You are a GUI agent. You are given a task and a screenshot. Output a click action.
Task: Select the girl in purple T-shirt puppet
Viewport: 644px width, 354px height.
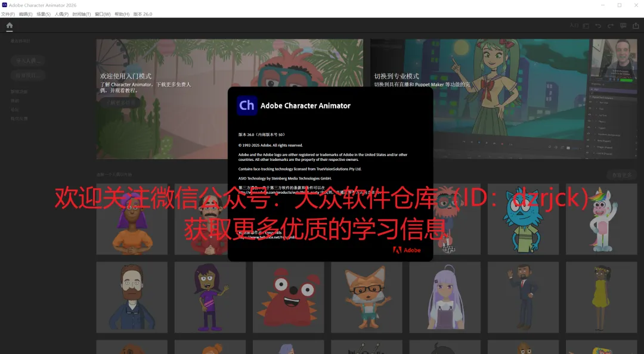coord(210,297)
